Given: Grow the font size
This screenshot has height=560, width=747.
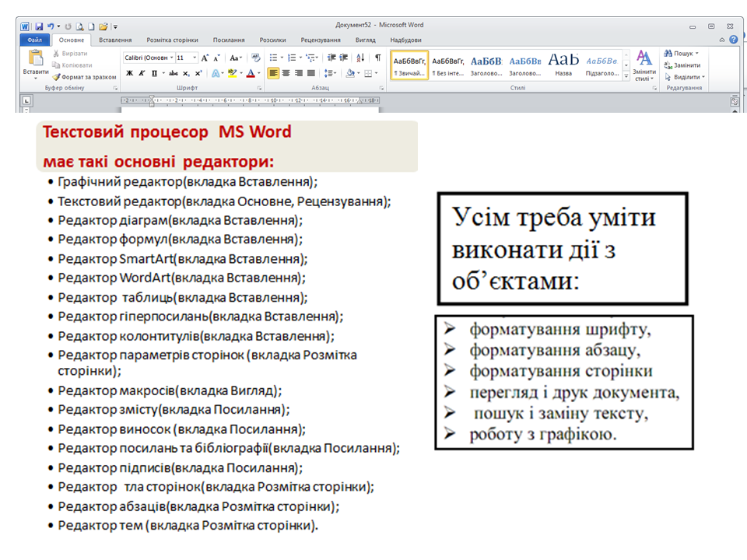Looking at the screenshot, I should coord(205,58).
